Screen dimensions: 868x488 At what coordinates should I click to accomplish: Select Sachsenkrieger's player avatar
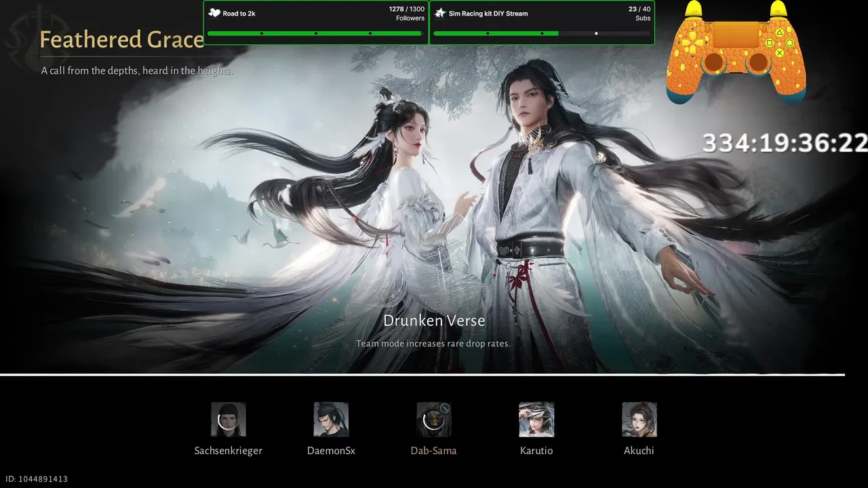pos(228,420)
